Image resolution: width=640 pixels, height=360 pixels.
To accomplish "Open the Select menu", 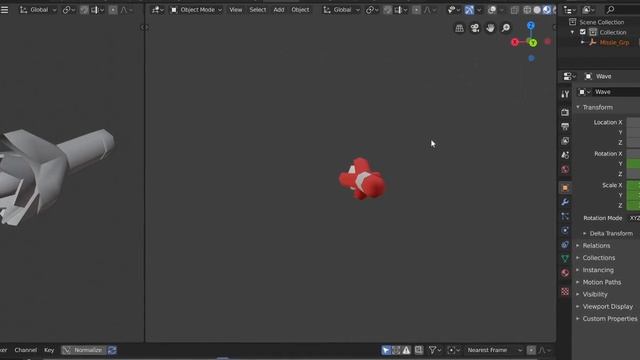I will pos(258,10).
